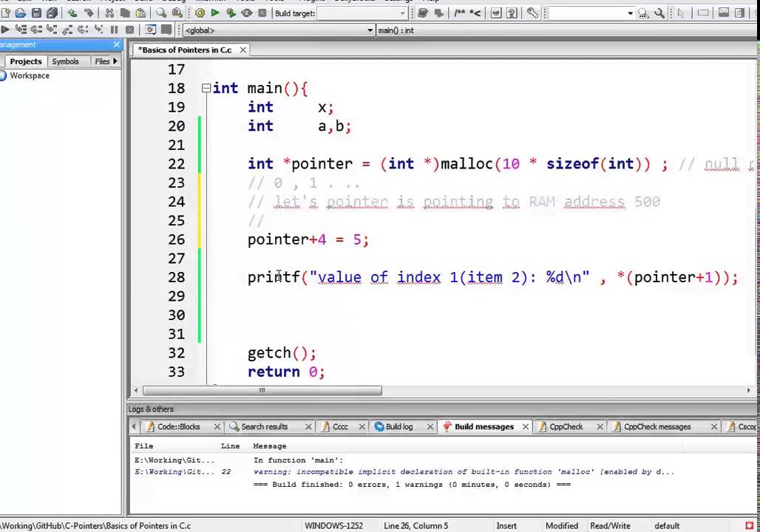The width and height of the screenshot is (760, 532).
Task: Switch to the Projects tab
Action: click(x=26, y=61)
